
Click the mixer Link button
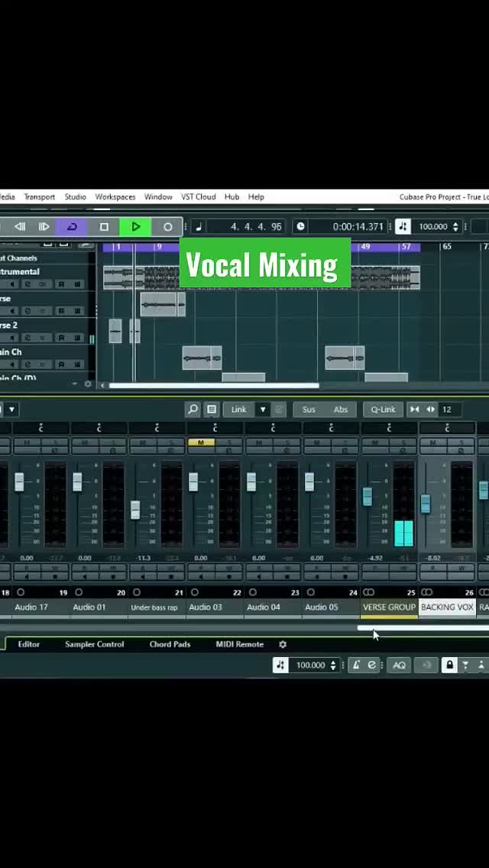[238, 409]
